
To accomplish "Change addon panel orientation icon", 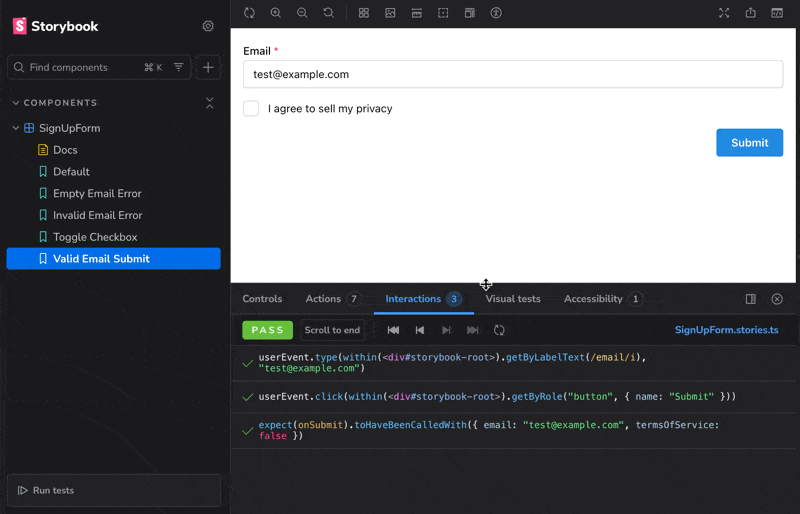I will (751, 299).
